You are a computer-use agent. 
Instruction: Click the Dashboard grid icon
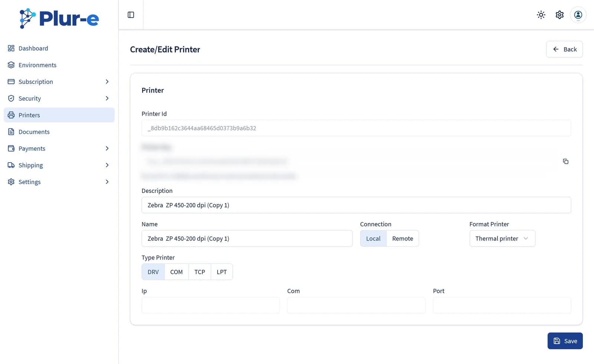click(11, 48)
